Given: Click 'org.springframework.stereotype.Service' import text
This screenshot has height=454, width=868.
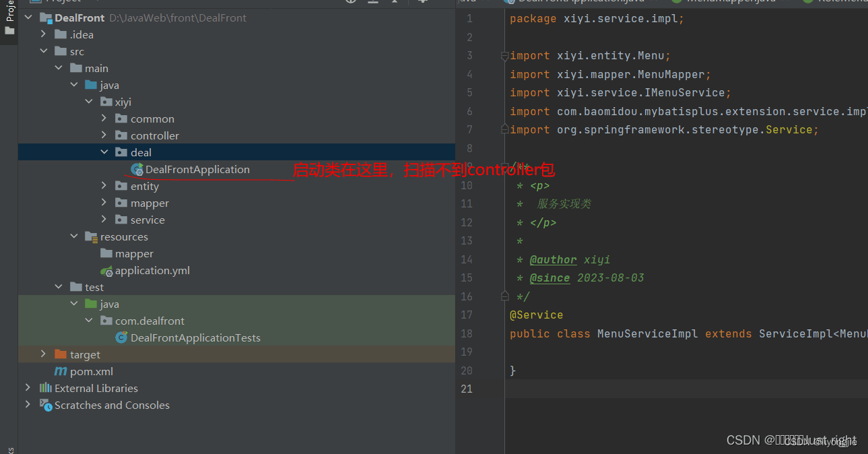Looking at the screenshot, I should point(684,130).
